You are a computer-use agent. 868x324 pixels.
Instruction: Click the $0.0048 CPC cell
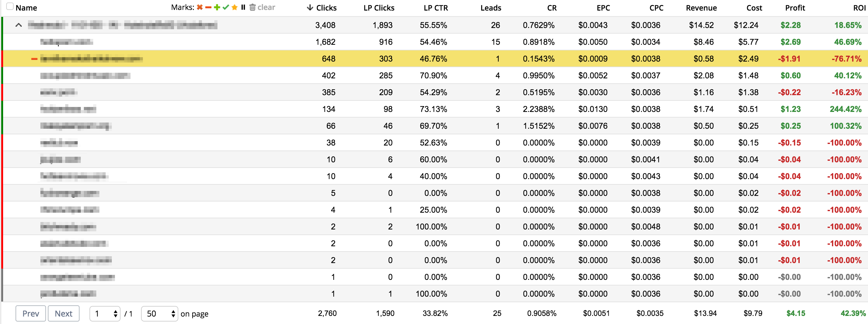click(646, 227)
